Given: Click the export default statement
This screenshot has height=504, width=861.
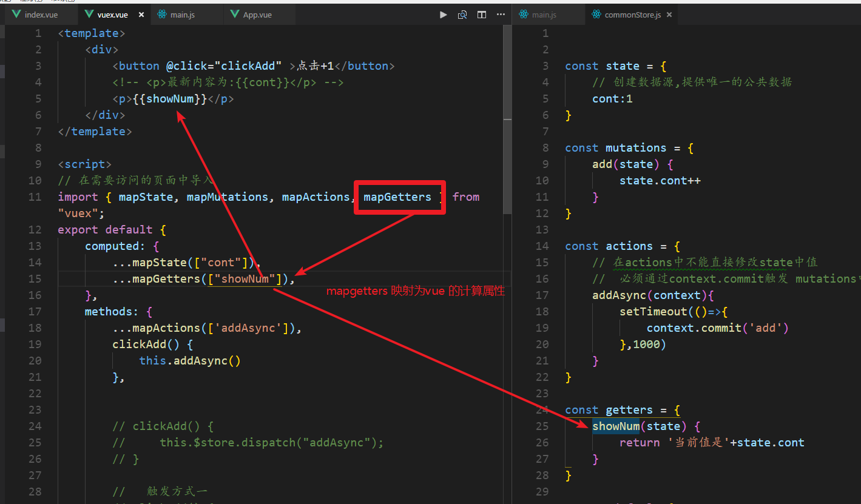Looking at the screenshot, I should (112, 230).
